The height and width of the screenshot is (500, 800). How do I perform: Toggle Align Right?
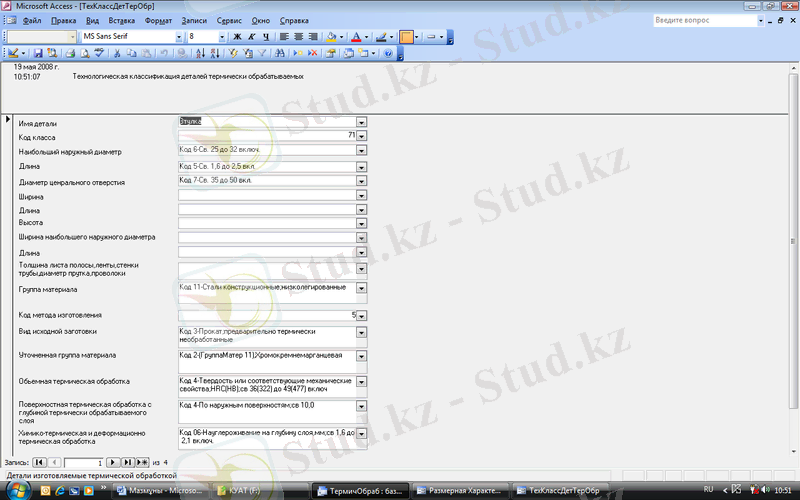pyautogui.click(x=313, y=37)
